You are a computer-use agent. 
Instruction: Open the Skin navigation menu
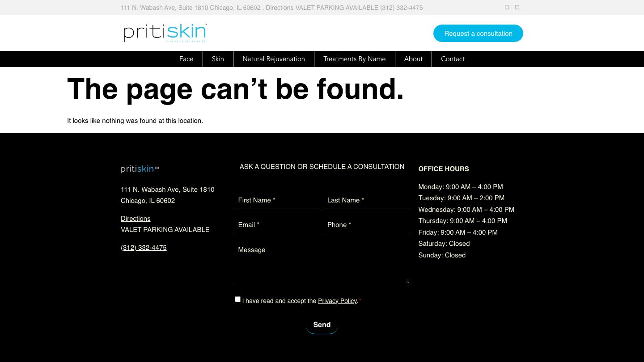218,59
